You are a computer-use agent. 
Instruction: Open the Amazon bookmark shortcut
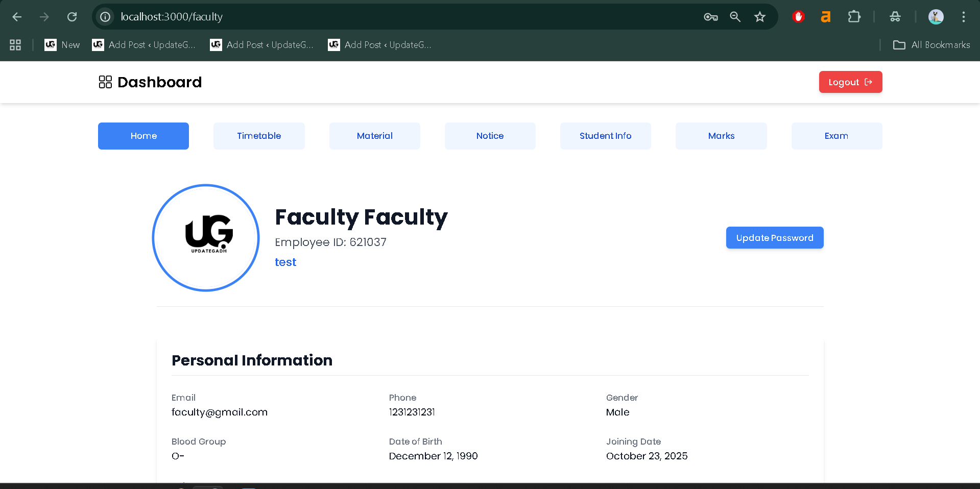[x=826, y=16]
